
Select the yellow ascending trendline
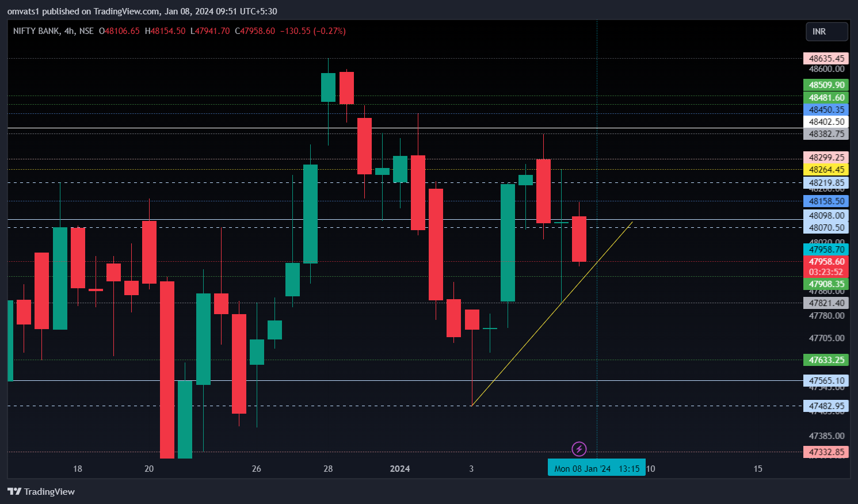(x=552, y=314)
